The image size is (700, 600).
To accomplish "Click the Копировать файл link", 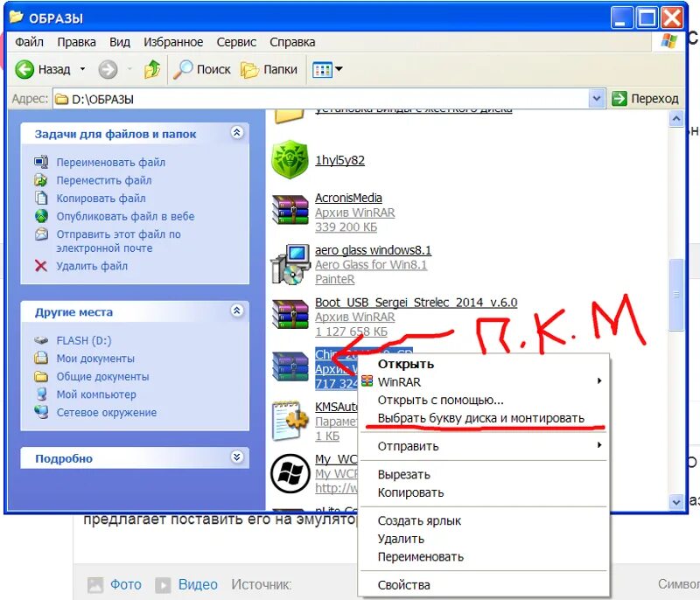I will point(101,198).
